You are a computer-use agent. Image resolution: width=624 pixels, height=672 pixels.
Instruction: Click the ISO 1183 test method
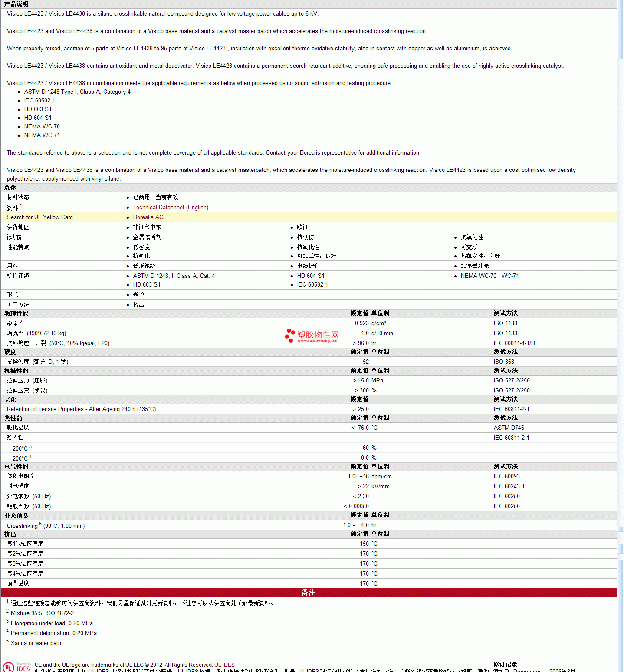click(506, 323)
